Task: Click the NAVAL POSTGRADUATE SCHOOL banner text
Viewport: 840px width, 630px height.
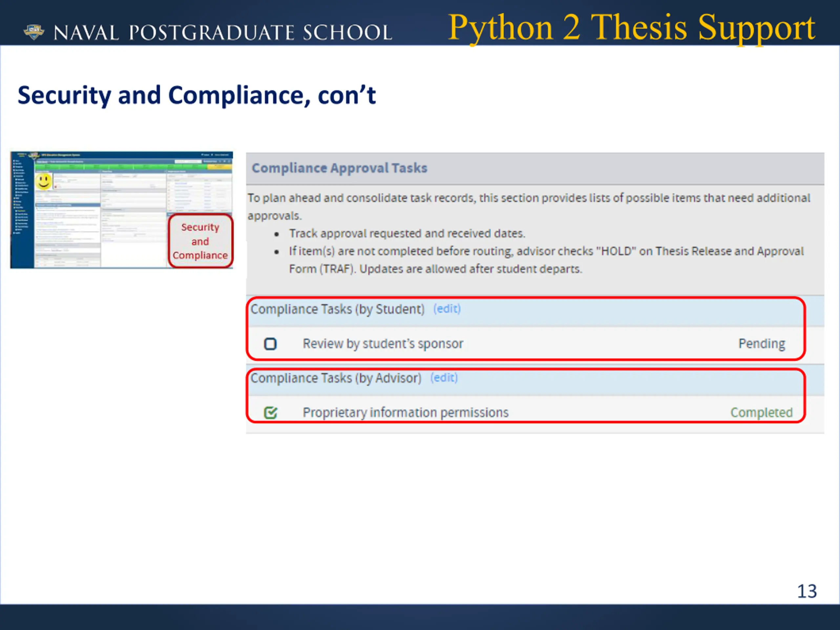Action: 223,33
